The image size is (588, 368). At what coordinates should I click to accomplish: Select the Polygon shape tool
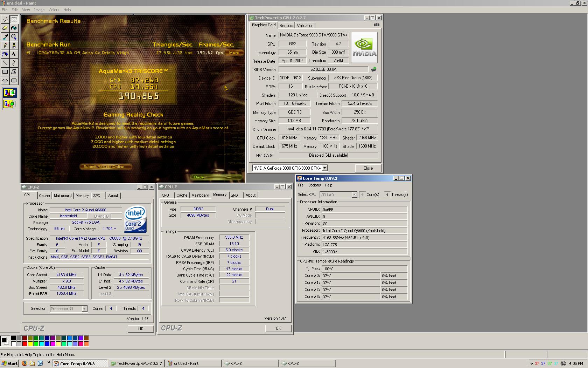click(14, 72)
